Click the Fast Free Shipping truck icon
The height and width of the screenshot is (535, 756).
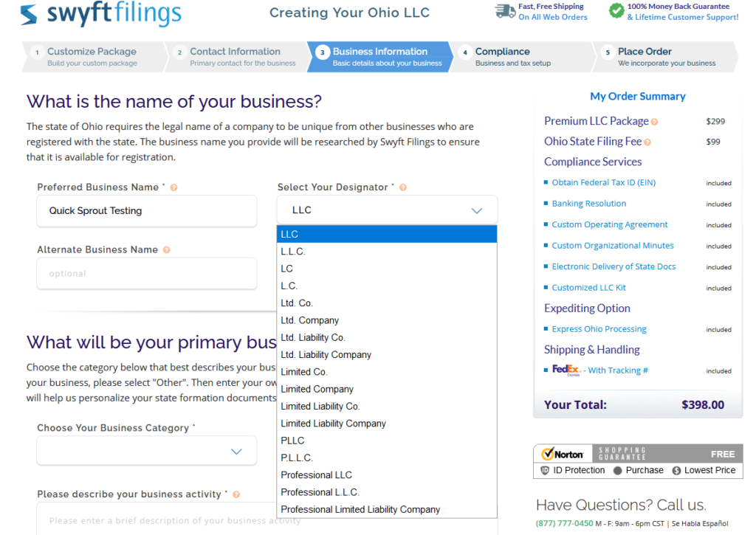point(504,11)
